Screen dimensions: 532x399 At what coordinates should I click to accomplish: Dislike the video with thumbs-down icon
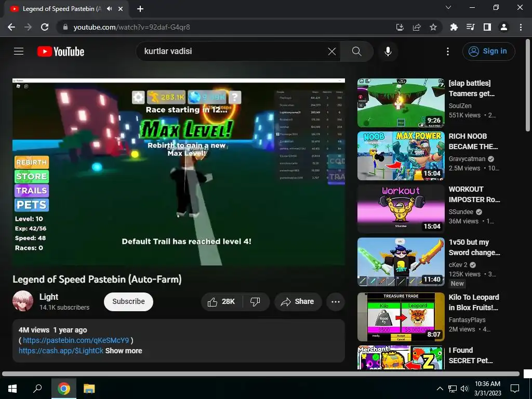(x=255, y=302)
